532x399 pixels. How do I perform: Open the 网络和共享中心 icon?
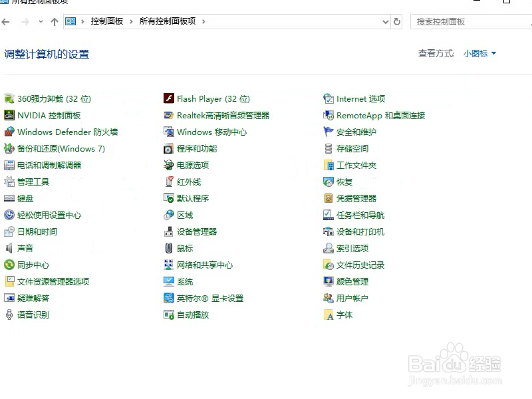click(169, 265)
